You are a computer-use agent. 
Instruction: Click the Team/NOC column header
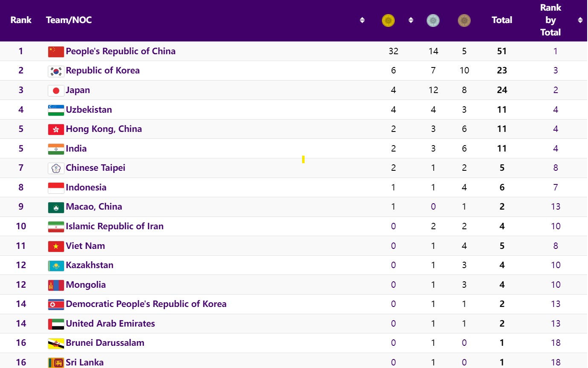point(69,20)
